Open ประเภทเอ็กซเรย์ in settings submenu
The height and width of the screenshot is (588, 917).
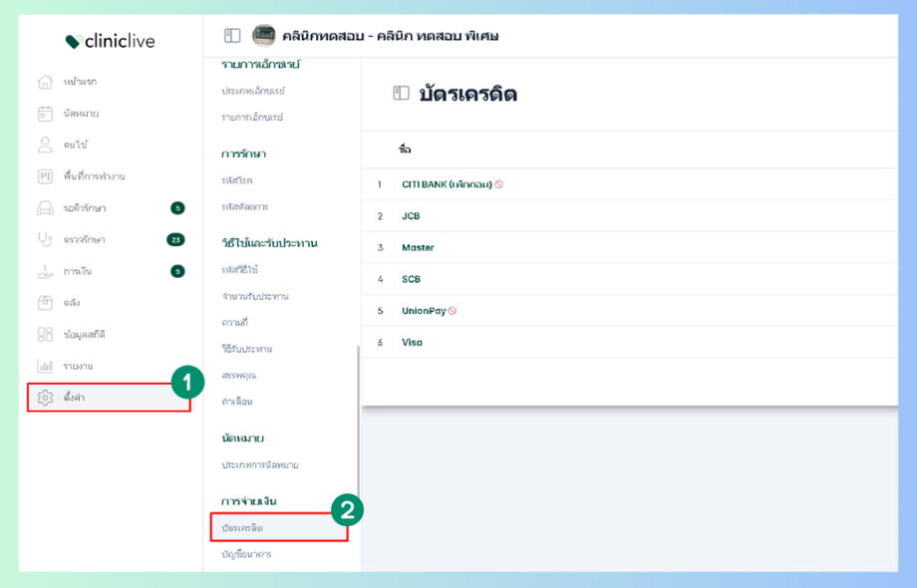(x=253, y=91)
